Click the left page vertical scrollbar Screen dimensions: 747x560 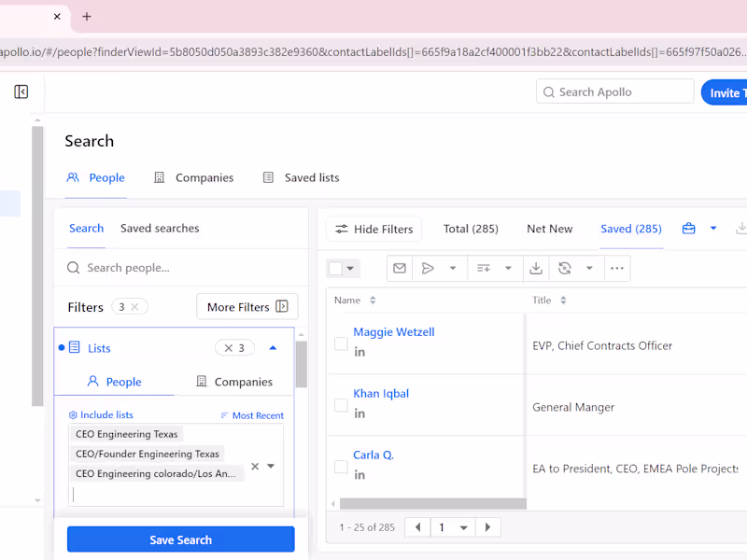37,266
